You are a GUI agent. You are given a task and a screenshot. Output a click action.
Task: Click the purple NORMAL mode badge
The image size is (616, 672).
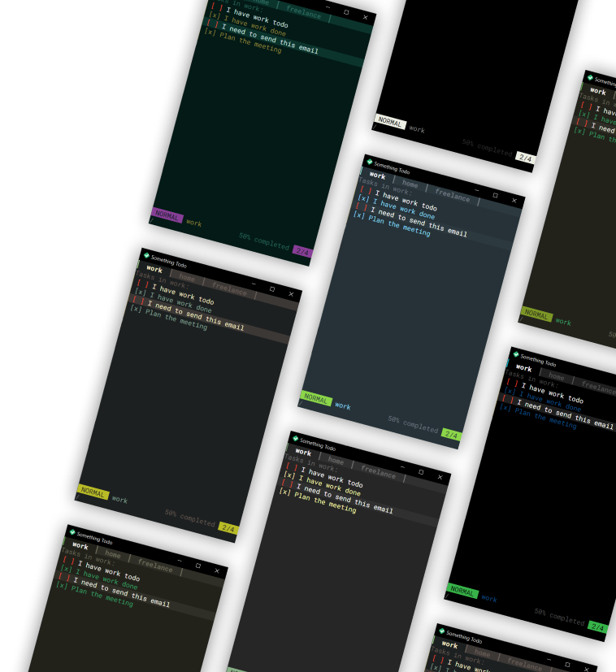167,216
